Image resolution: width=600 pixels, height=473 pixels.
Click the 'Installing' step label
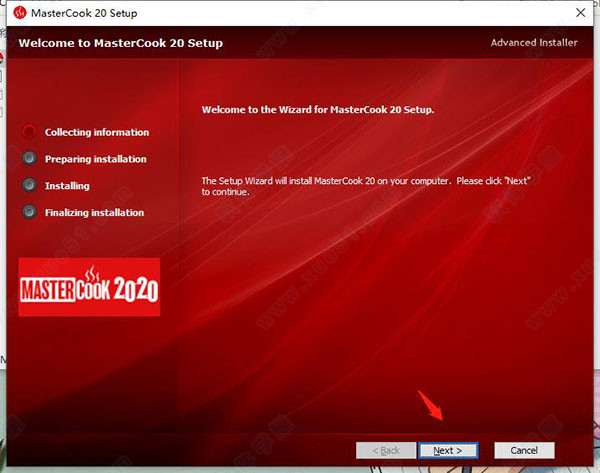tap(67, 186)
